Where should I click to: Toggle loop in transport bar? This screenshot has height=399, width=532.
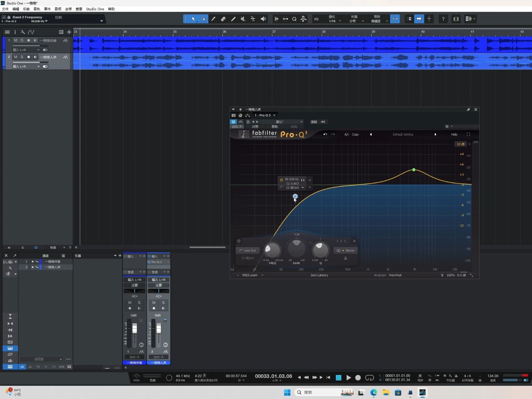pyautogui.click(x=369, y=378)
